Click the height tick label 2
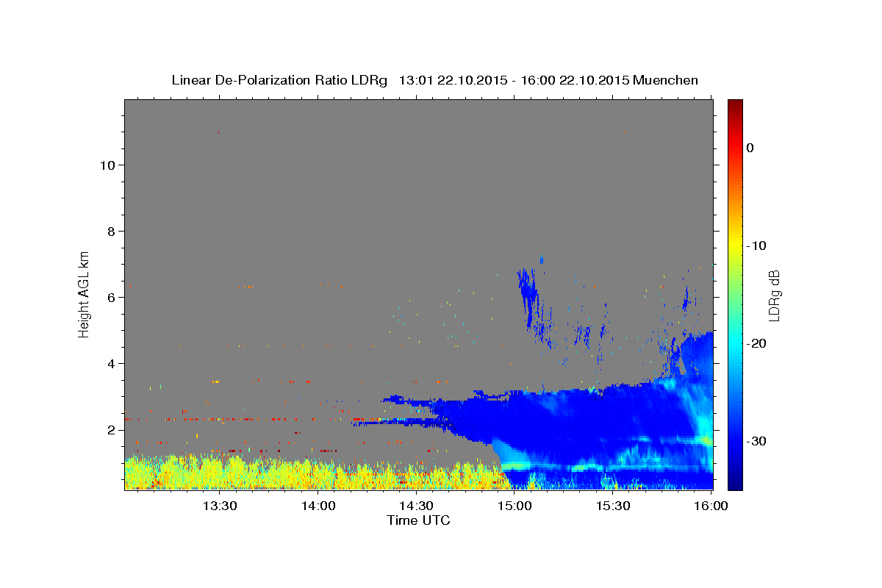 (110, 429)
